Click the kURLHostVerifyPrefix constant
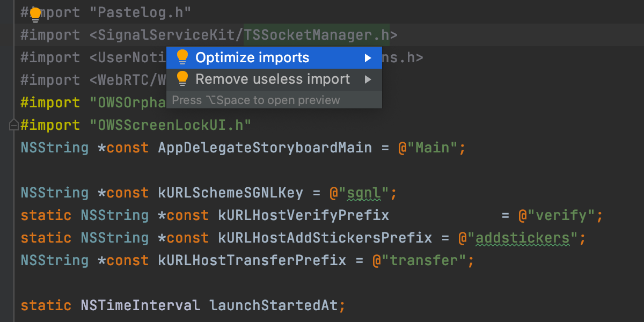The width and height of the screenshot is (644, 322). pos(303,215)
